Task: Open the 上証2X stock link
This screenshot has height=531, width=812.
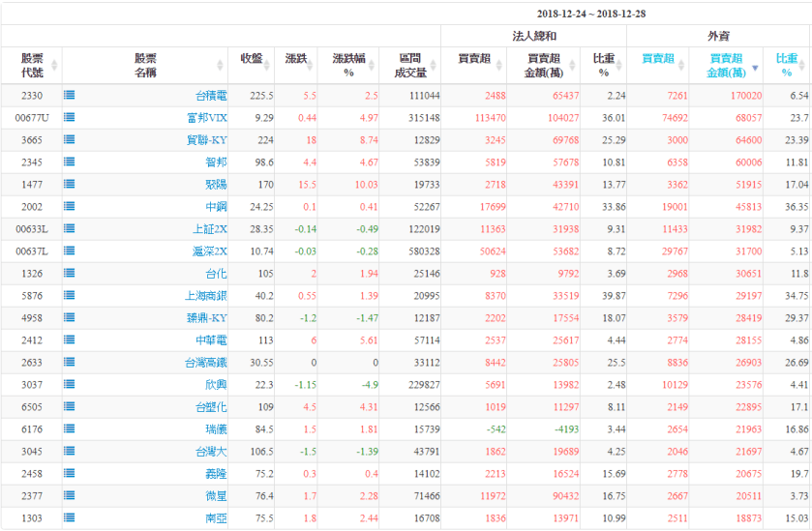Action: [210, 228]
